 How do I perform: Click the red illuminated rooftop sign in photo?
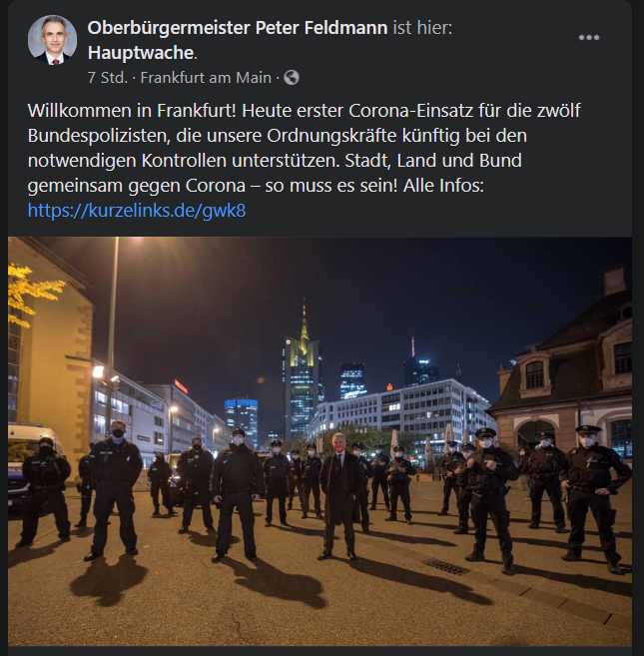(181, 387)
